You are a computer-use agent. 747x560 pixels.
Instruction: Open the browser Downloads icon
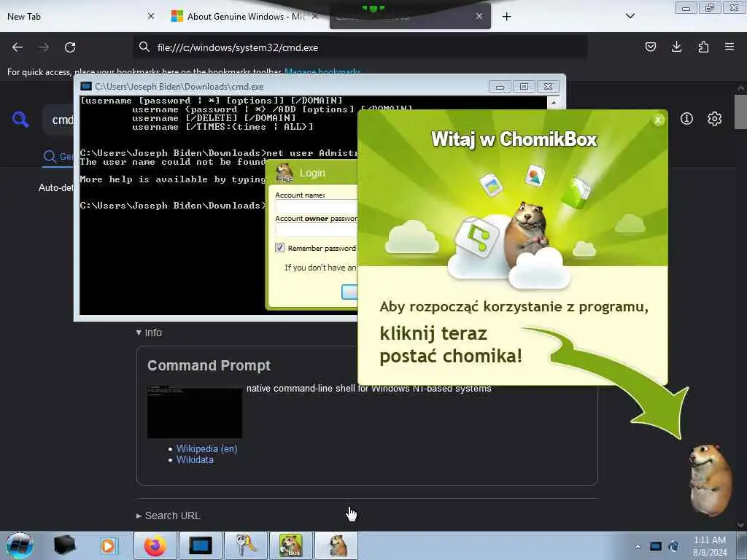676,47
